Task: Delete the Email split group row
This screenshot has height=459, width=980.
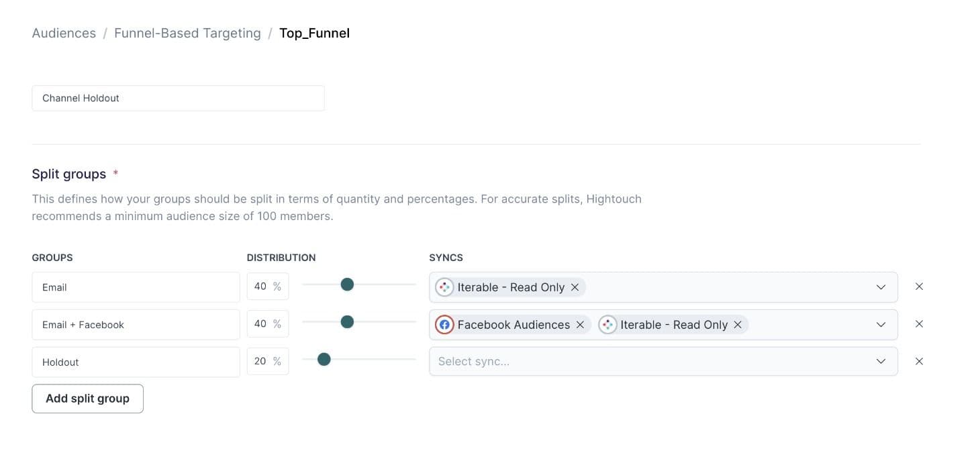Action: [x=919, y=286]
